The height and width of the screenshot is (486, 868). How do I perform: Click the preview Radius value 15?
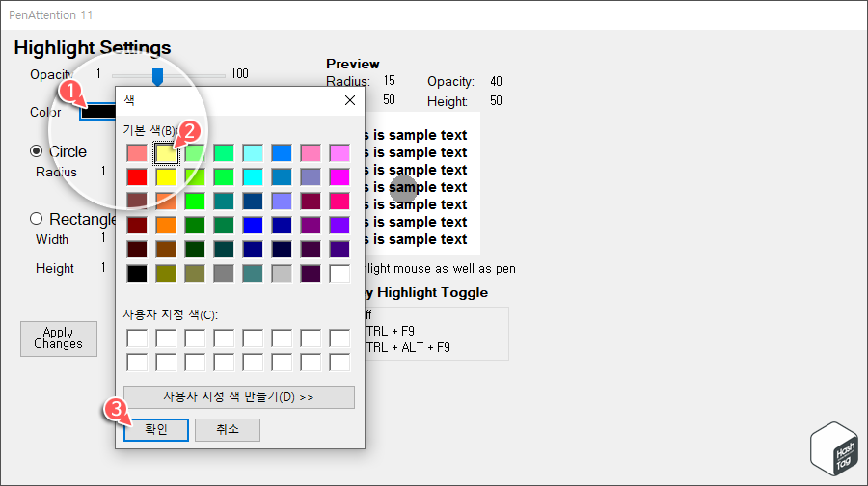[x=390, y=81]
